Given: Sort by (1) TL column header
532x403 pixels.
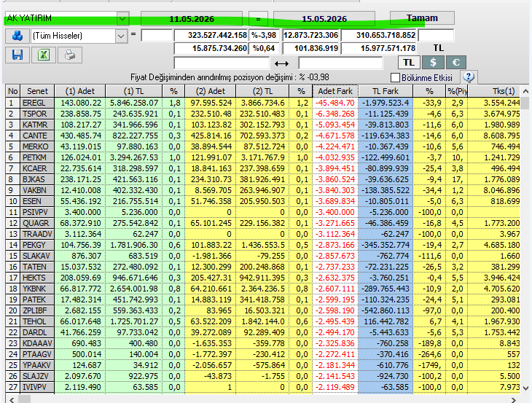Looking at the screenshot, I should click(x=133, y=91).
